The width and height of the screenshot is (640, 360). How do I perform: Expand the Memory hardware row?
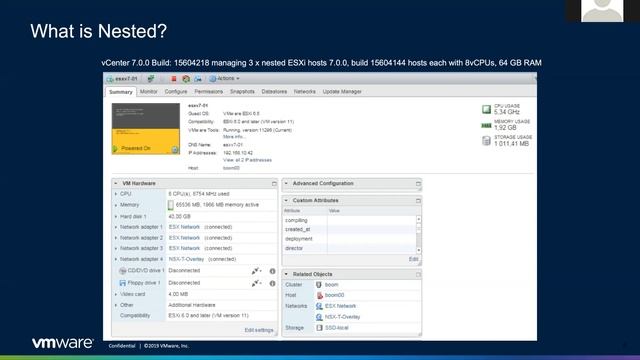116,205
